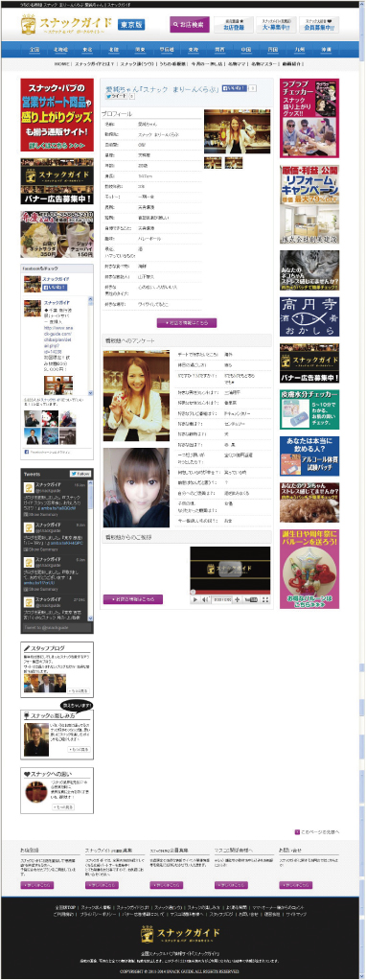Click the YouTube logo on the video player
Viewport: 366px width, 980px height.
pyautogui.click(x=251, y=599)
